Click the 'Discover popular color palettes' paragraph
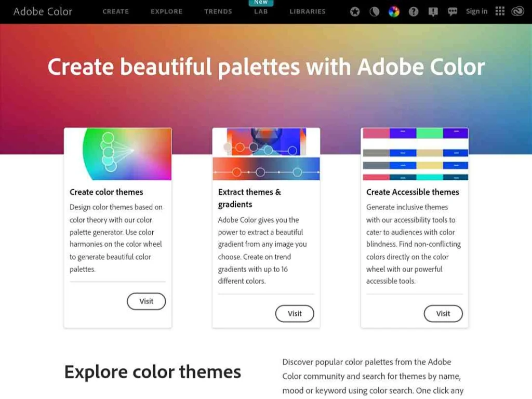The height and width of the screenshot is (399, 532). click(x=373, y=376)
